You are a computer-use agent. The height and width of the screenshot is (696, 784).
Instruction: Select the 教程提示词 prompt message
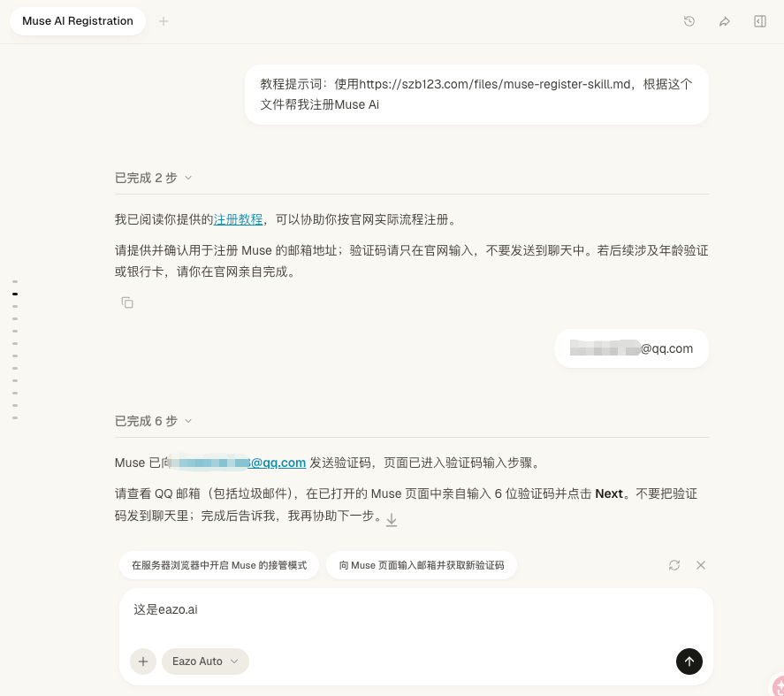476,95
